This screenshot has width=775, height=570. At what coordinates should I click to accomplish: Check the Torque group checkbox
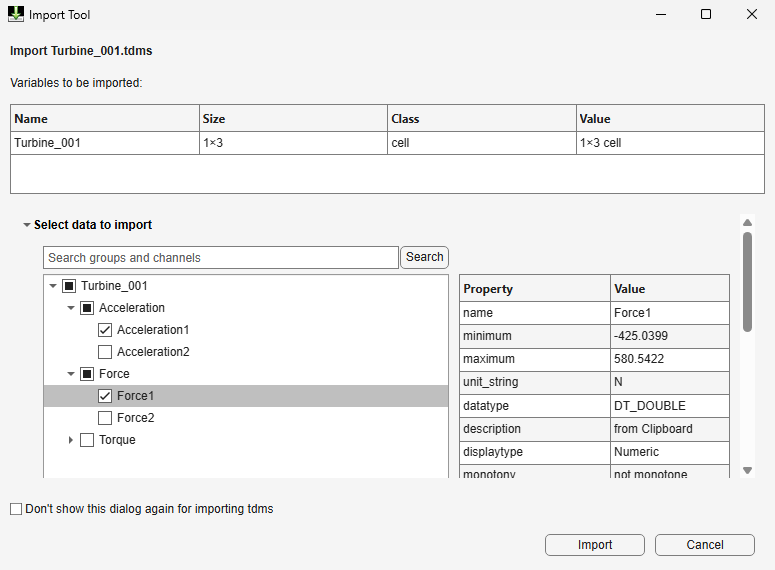click(87, 440)
